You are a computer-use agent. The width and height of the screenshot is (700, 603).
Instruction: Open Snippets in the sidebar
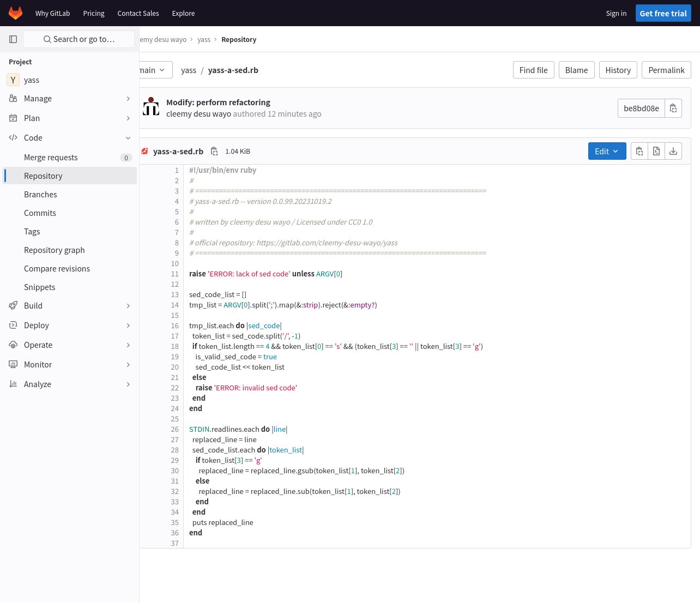pos(69,287)
